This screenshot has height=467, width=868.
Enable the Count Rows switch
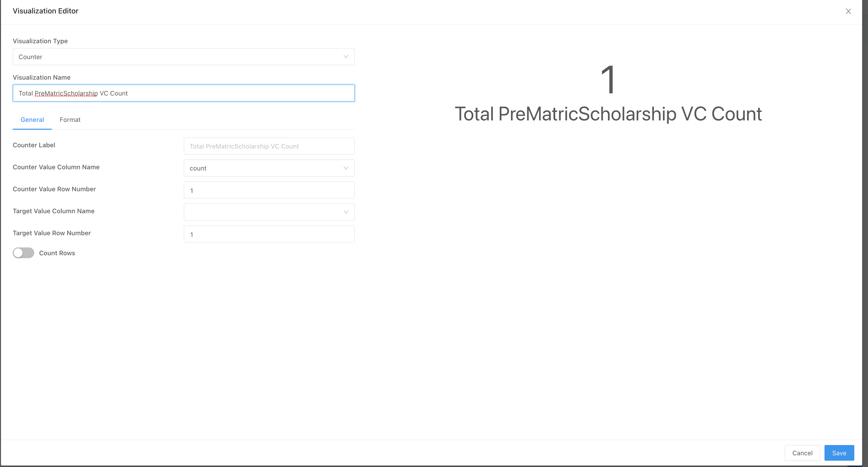(23, 253)
